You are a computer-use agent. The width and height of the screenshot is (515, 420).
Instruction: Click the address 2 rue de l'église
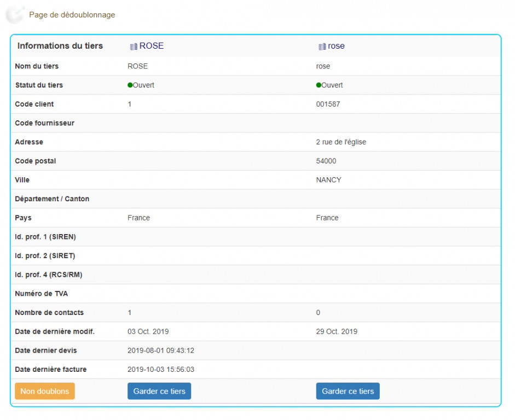click(x=341, y=142)
